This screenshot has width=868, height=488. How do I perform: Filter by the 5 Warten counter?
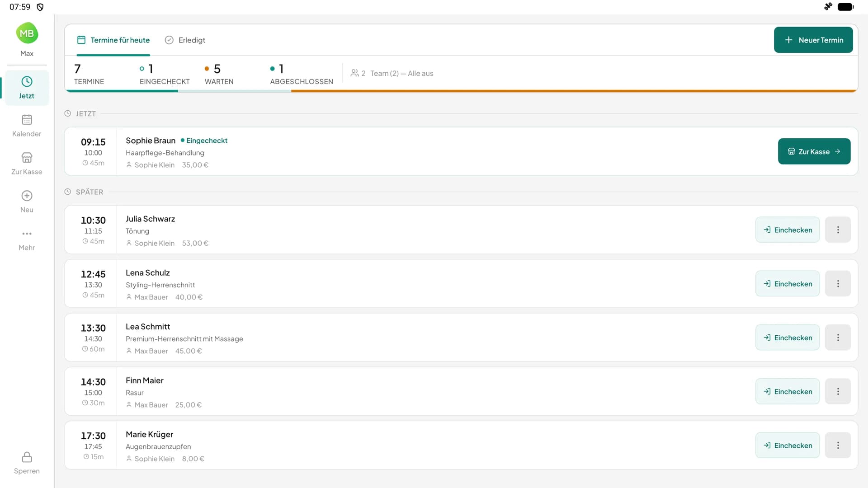219,74
